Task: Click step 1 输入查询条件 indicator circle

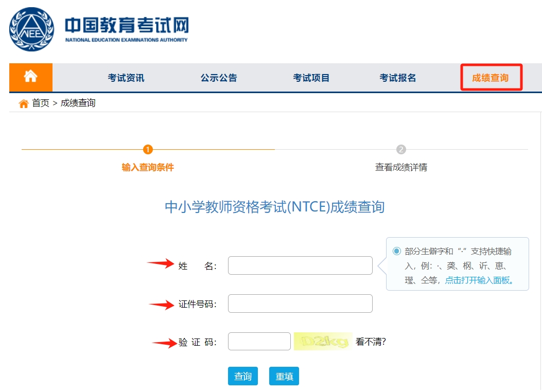Action: tap(148, 150)
